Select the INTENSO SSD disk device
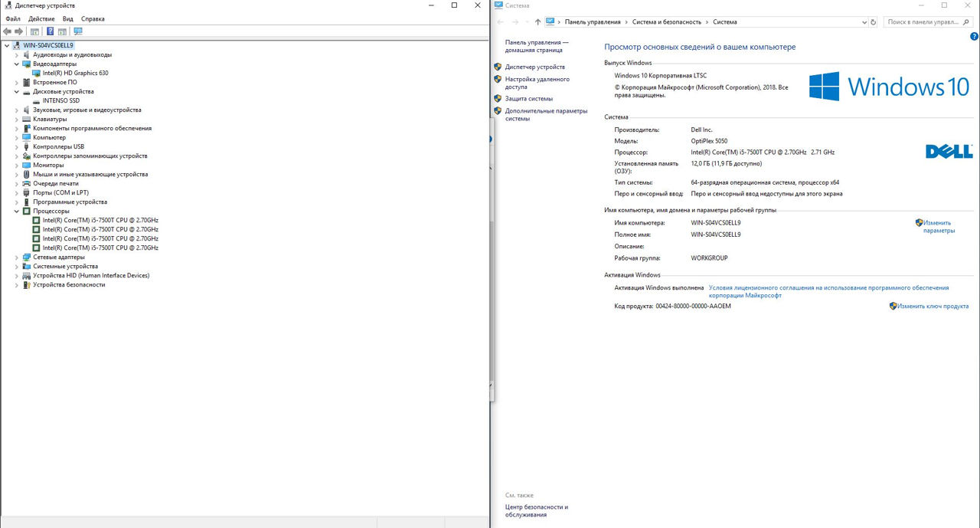The width and height of the screenshot is (980, 528). pos(60,101)
